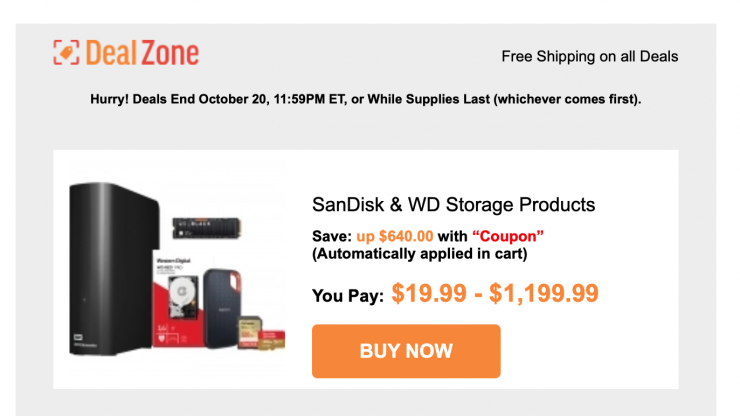Click the $19.99 - $1,199.99 price text
The image size is (740, 416).
tap(495, 293)
